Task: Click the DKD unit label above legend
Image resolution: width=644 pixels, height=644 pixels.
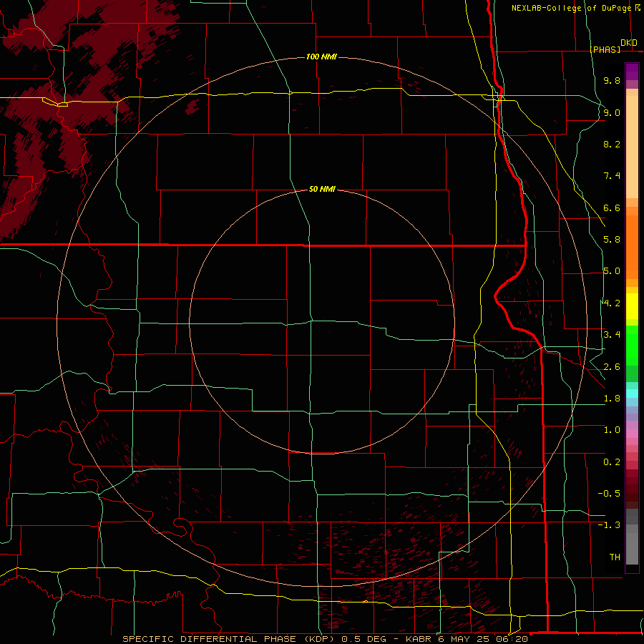Action: [629, 43]
